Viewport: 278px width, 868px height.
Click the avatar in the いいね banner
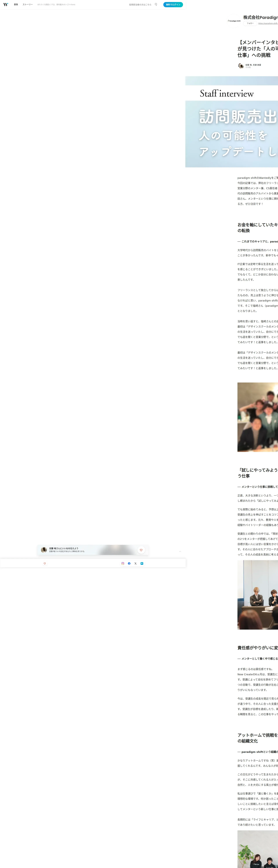pos(44,550)
